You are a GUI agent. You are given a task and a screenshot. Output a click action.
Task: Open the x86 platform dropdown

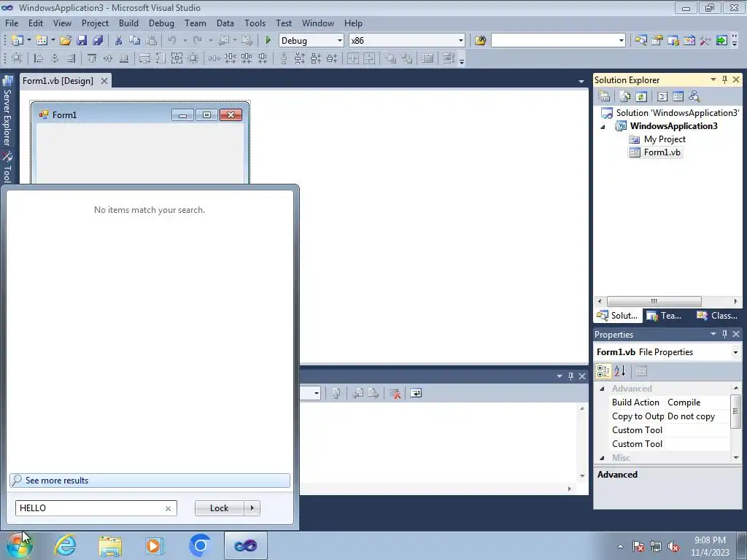(461, 41)
